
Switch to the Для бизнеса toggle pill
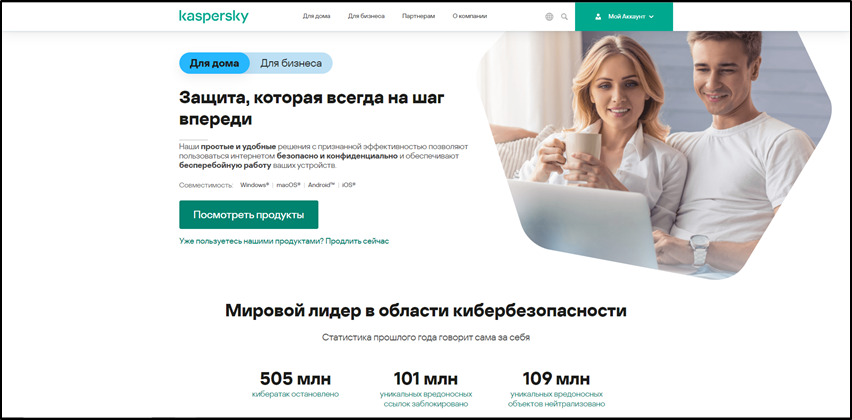(291, 63)
